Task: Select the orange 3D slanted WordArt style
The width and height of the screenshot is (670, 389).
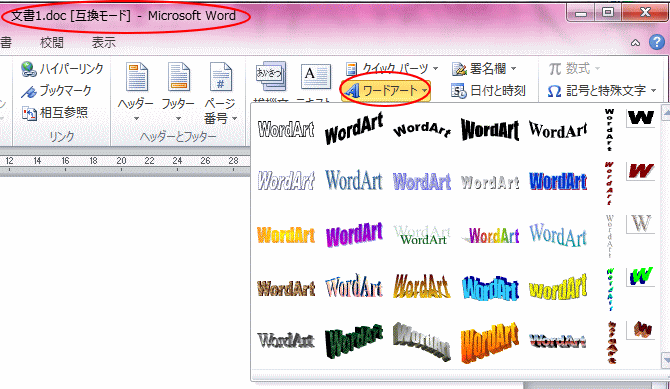Action: click(x=490, y=342)
